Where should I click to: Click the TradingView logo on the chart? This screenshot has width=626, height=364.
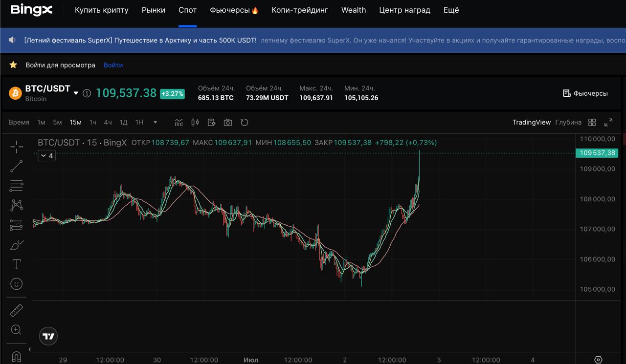[48, 336]
